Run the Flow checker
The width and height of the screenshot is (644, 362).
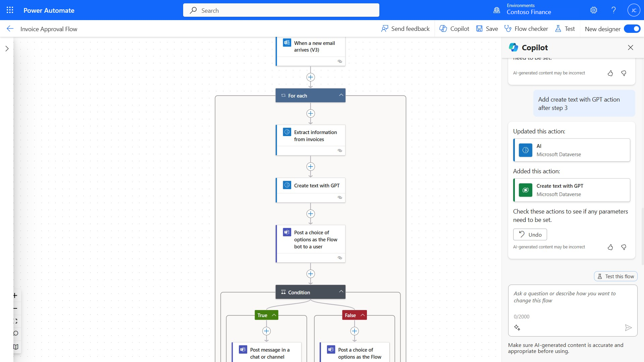[x=526, y=28]
